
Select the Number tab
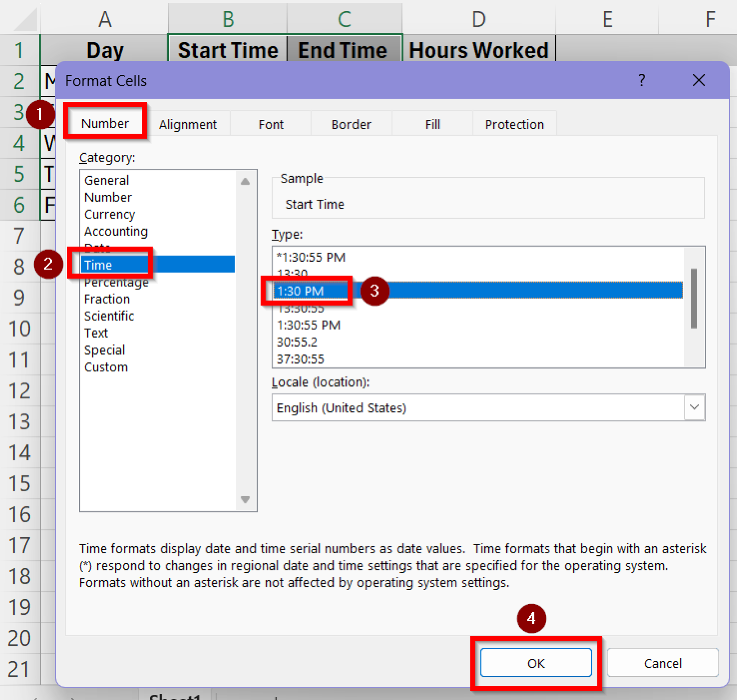pos(104,123)
